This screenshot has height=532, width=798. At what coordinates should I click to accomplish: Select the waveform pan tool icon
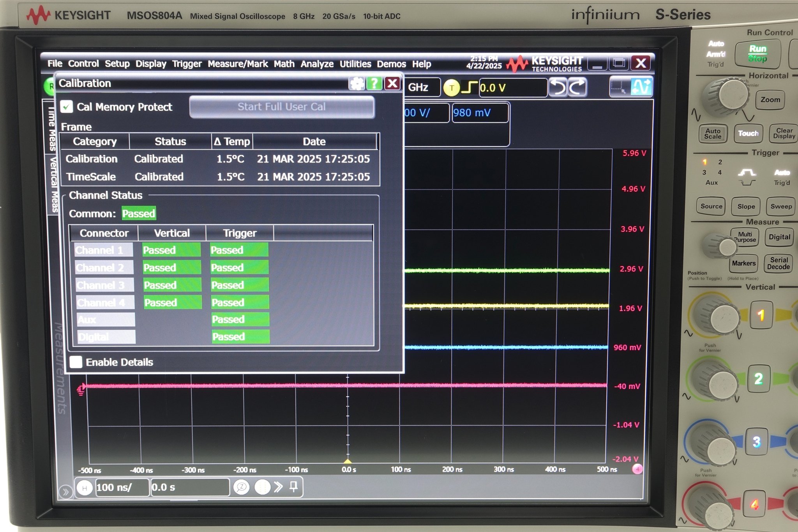(641, 87)
